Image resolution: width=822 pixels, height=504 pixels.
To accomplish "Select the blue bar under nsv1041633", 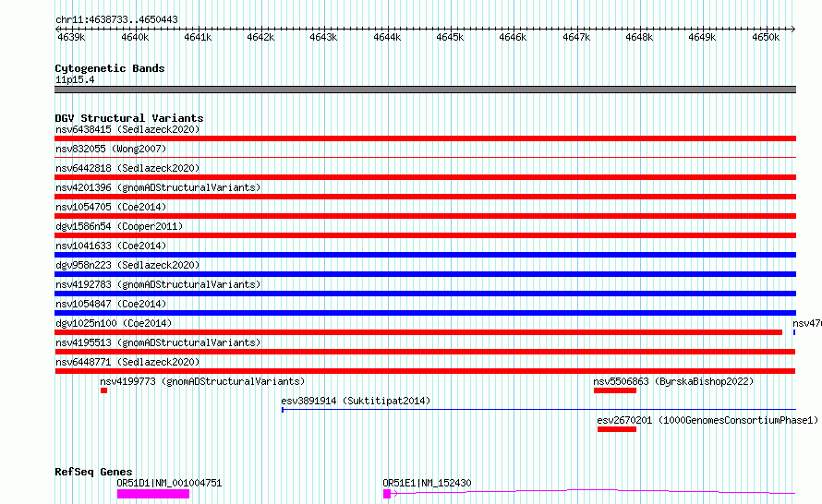I will click(425, 255).
